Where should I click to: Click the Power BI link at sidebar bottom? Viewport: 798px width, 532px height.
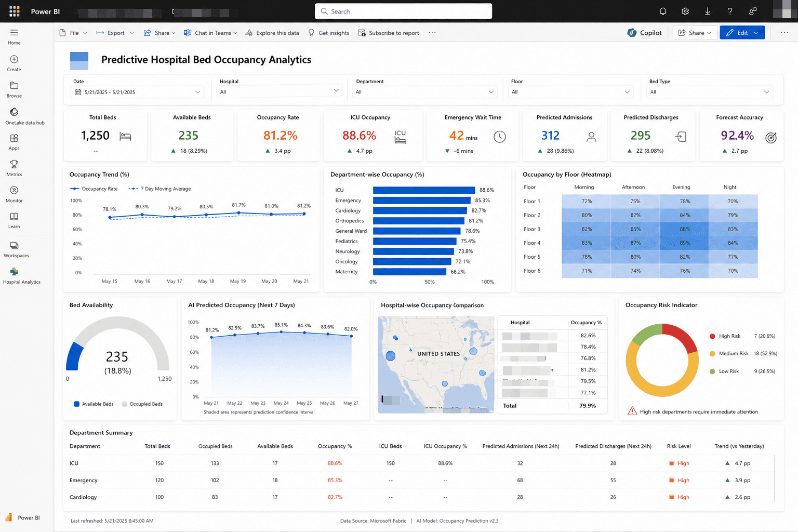click(22, 517)
